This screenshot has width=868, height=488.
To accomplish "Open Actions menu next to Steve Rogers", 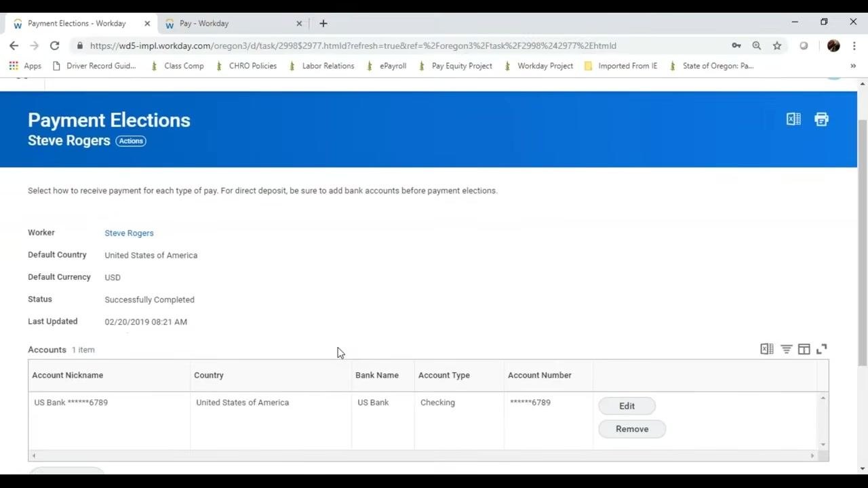I will pyautogui.click(x=131, y=141).
